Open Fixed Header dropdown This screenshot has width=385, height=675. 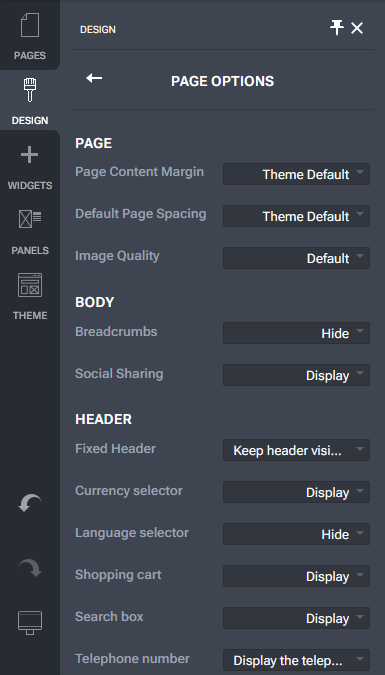tap(296, 450)
